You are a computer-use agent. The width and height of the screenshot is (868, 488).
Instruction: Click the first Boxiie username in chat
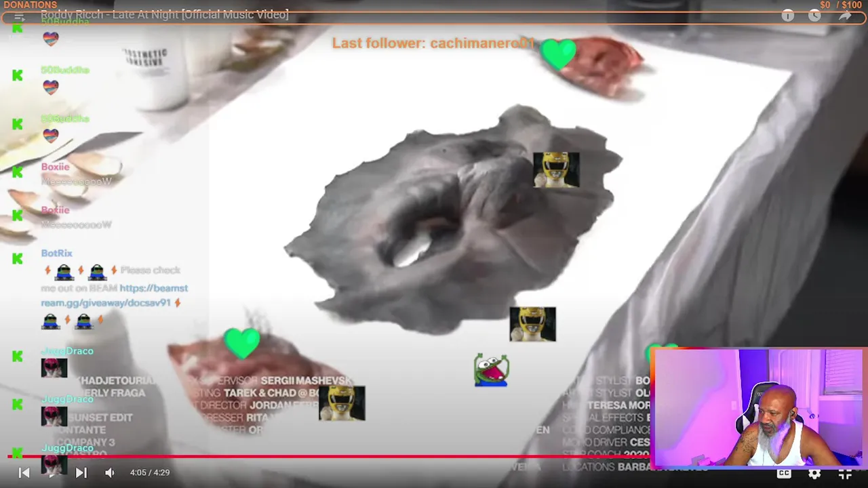tap(55, 167)
